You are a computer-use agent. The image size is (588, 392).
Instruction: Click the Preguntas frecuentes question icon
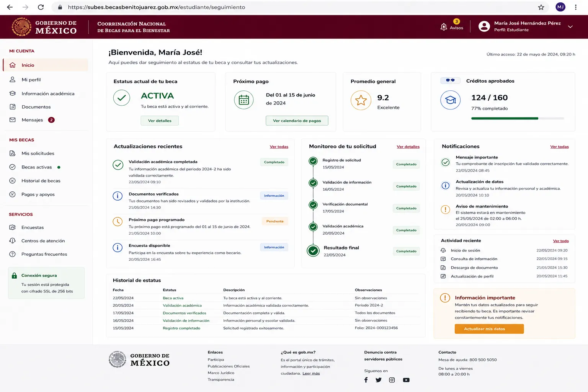click(x=12, y=254)
